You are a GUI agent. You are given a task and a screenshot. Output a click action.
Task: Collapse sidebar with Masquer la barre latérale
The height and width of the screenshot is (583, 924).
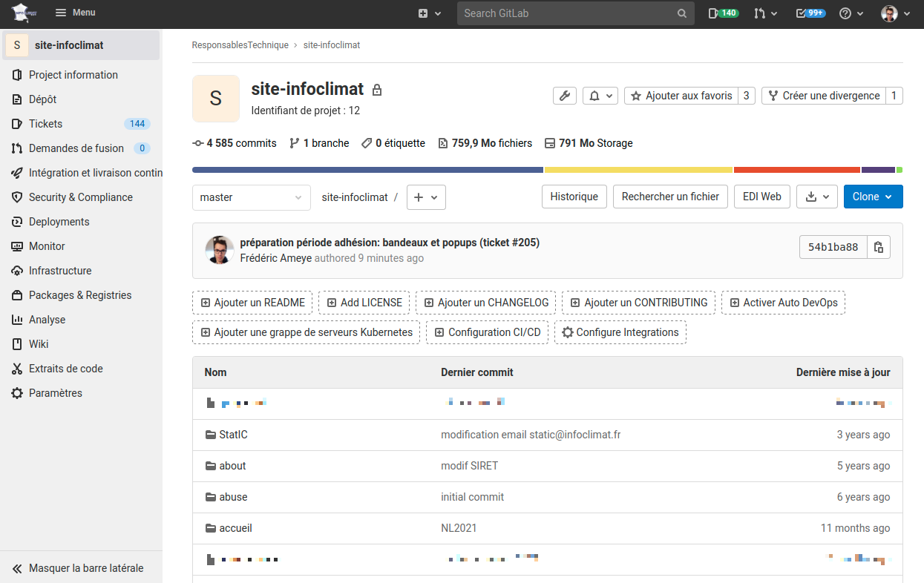(82, 568)
